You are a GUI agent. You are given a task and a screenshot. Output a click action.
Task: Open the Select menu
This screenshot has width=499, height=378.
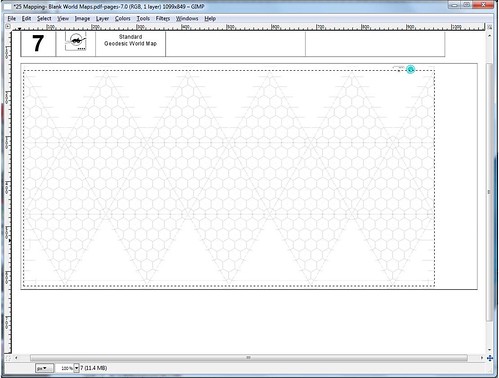click(44, 19)
